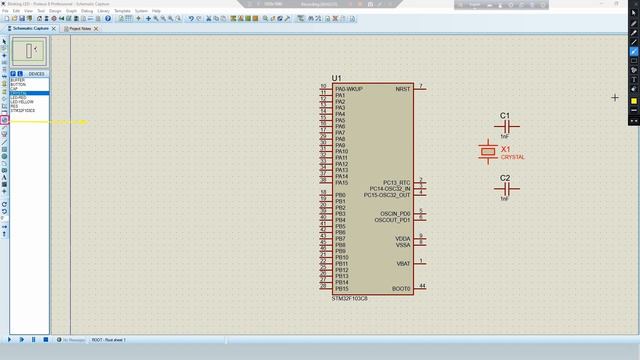Select the Probe mode tool
640x360 pixels.
[4, 127]
